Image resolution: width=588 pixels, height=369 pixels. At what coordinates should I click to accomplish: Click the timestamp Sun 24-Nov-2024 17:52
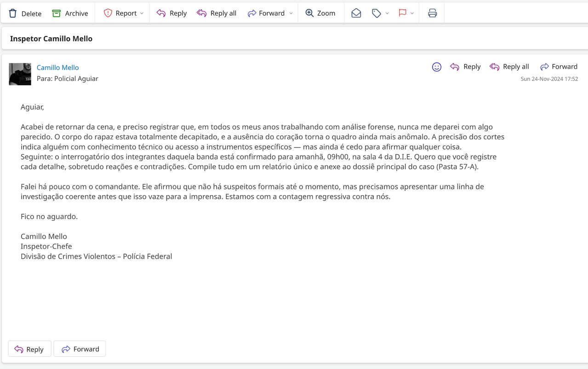[x=549, y=79]
